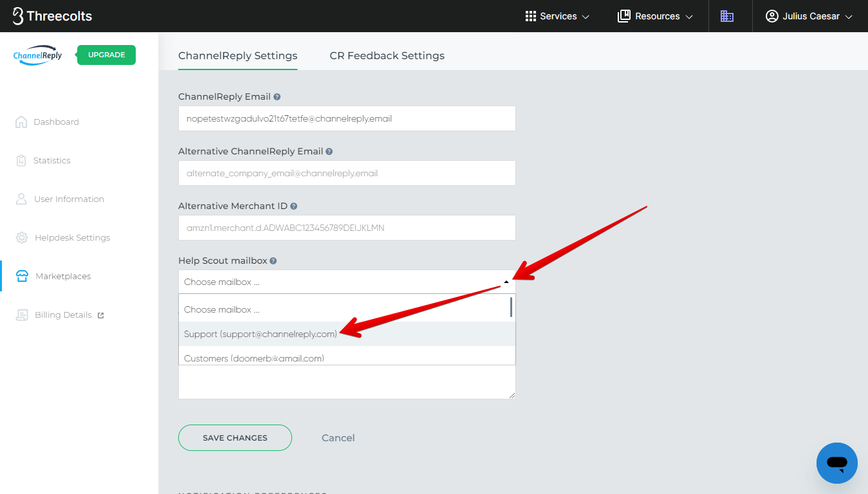This screenshot has width=868, height=494.
Task: Click the Cancel link
Action: (x=338, y=437)
